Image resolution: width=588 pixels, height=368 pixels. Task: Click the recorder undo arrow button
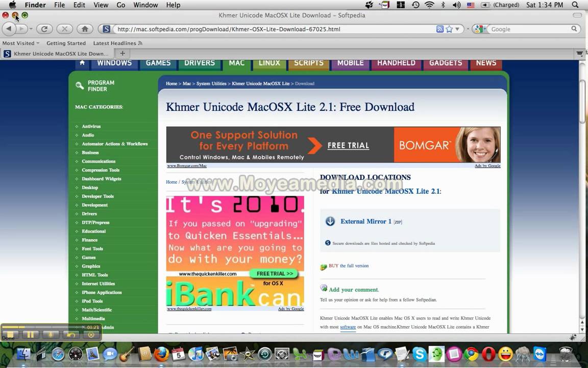coord(71,335)
